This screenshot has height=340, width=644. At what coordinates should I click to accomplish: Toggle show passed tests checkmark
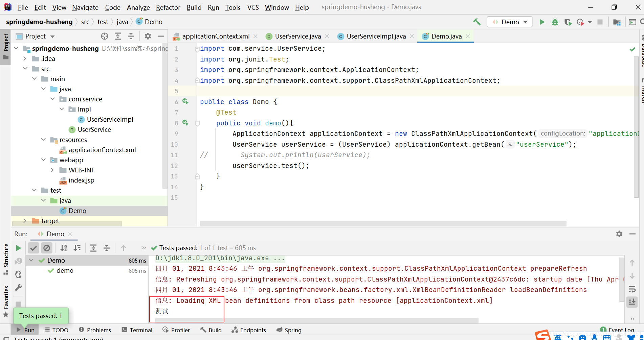34,248
